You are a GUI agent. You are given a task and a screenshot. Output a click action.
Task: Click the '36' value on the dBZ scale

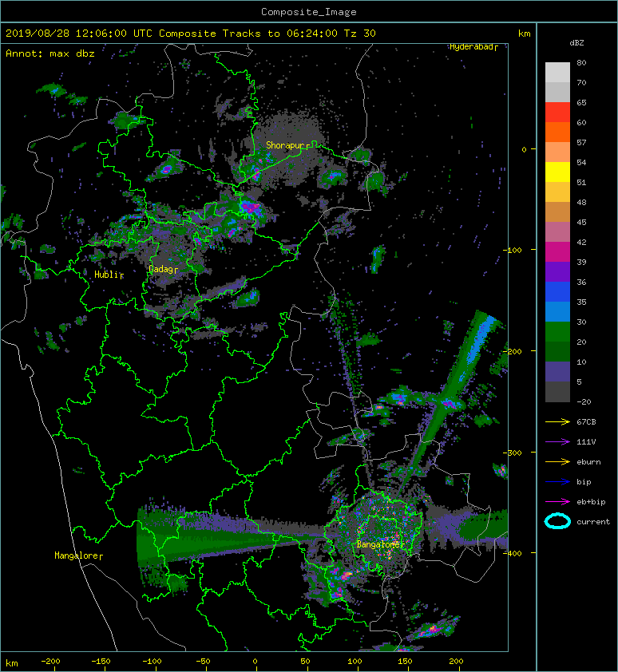pyautogui.click(x=581, y=282)
